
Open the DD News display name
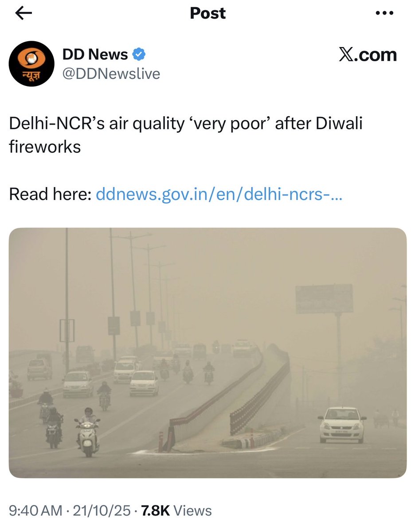pos(95,55)
